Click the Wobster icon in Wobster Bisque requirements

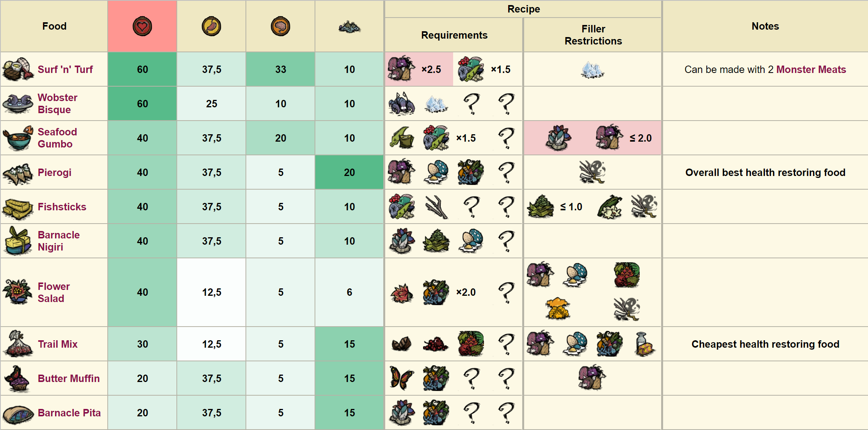tap(401, 104)
